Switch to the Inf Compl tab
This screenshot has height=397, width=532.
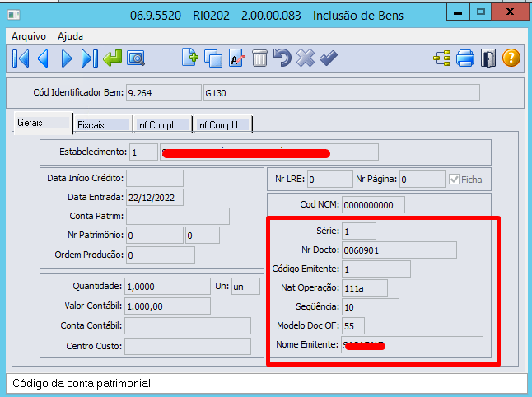pyautogui.click(x=162, y=125)
